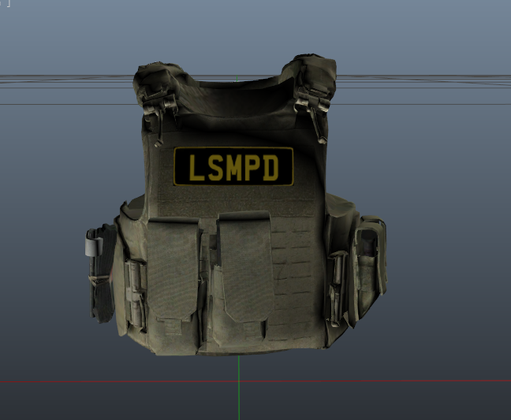Screen dimensions: 511x420
Task: Select the horizon grid lines right of the vest
Action: [426, 80]
